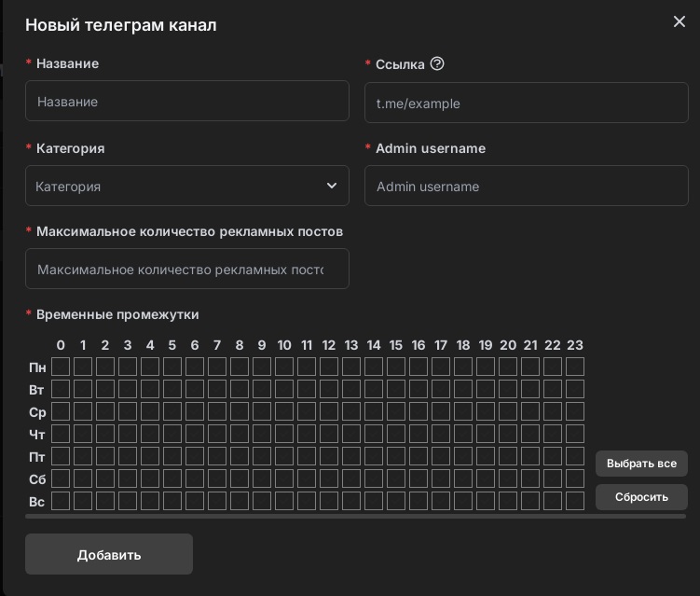Click the horizontal scrollbar under the schedule grid
This screenshot has height=596, width=700.
point(354,516)
